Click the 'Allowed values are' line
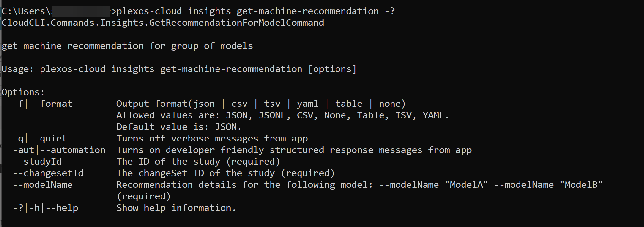 (283, 115)
